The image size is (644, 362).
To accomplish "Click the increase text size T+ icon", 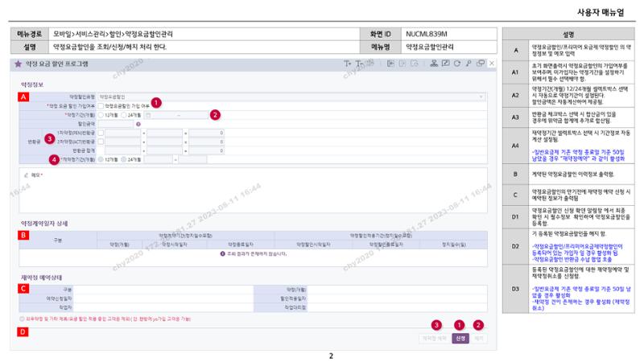I will pyautogui.click(x=348, y=64).
